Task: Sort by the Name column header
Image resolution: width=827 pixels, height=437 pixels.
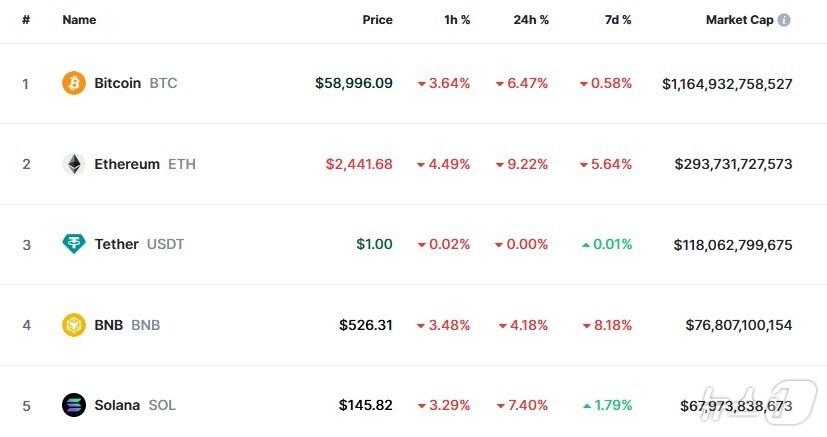Action: tap(77, 20)
